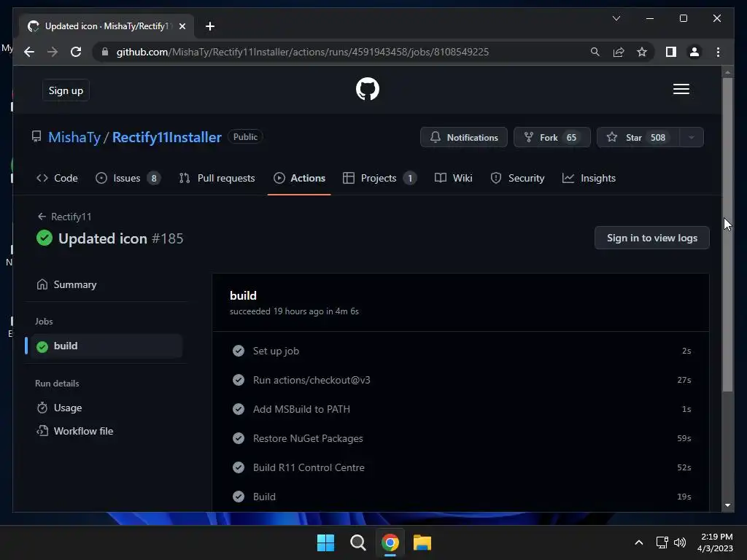This screenshot has height=560, width=747.
Task: Click the browser back arrow
Action: pyautogui.click(x=29, y=52)
